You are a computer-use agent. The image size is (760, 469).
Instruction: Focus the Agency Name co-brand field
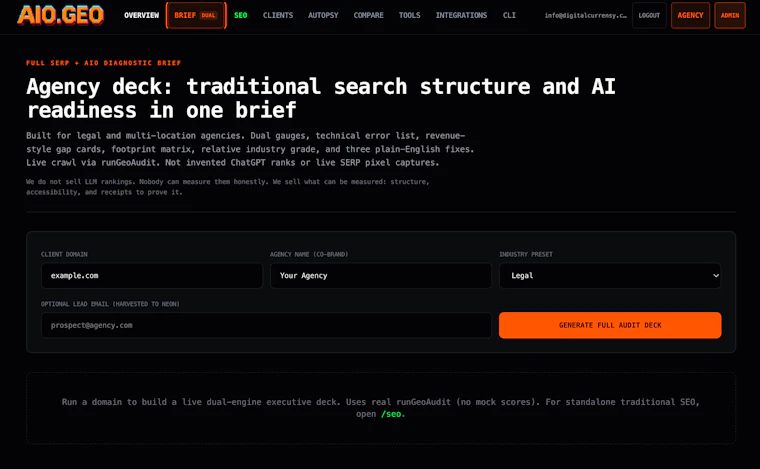[381, 276]
